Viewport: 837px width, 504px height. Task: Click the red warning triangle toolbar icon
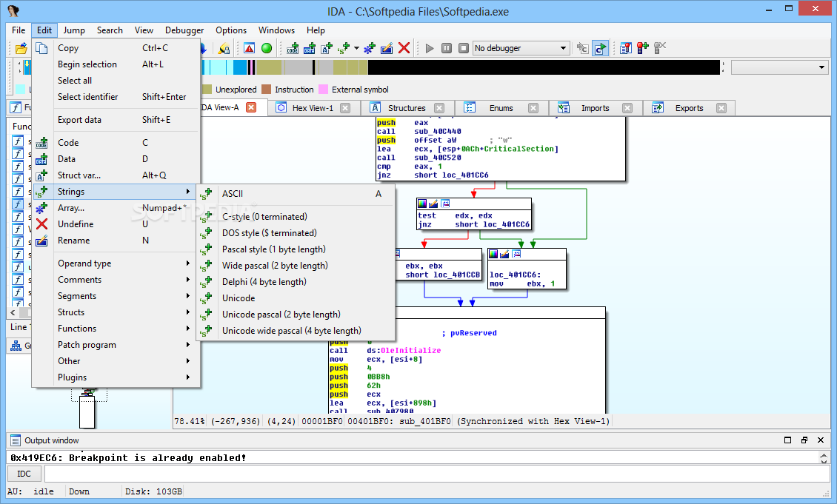point(250,48)
